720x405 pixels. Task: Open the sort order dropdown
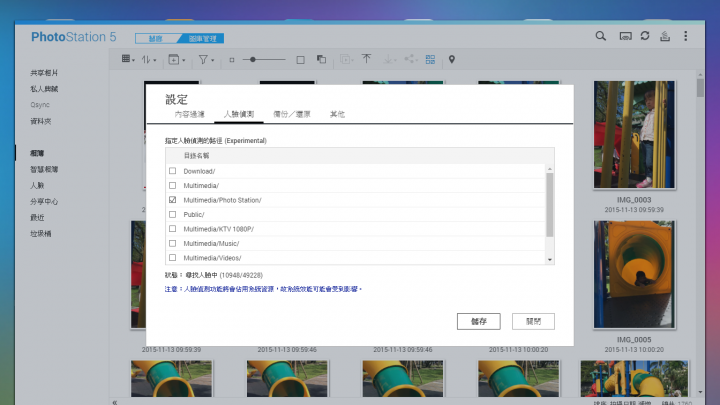[149, 59]
